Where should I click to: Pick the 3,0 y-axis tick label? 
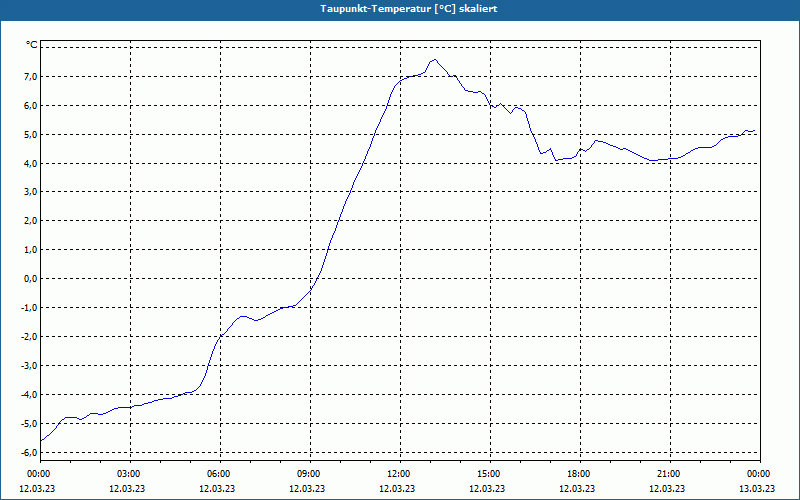tap(30, 192)
